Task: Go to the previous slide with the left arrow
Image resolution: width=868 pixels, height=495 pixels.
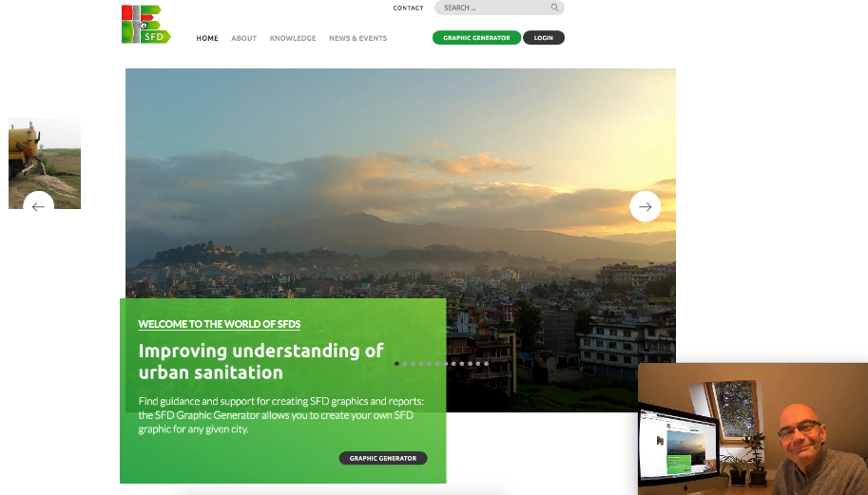Action: point(38,206)
